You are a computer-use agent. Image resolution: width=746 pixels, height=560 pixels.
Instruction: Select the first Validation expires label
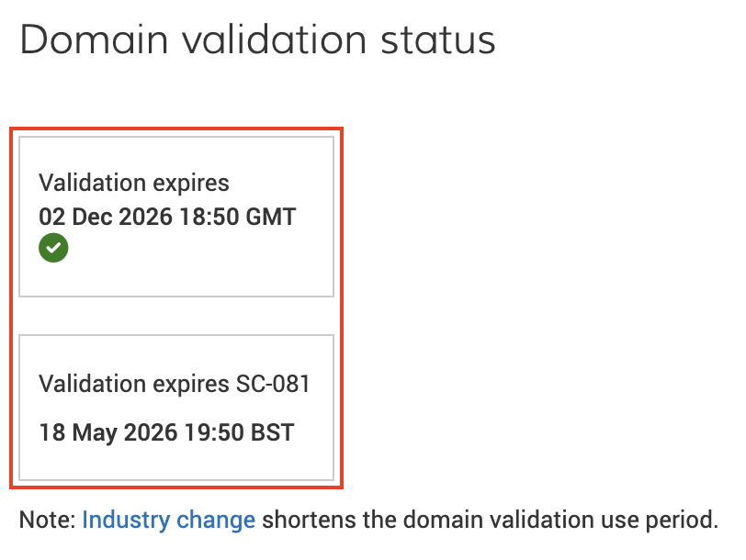pos(133,183)
